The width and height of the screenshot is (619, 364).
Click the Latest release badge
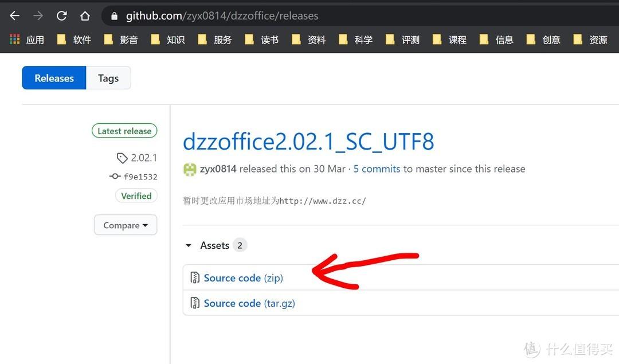click(x=124, y=131)
